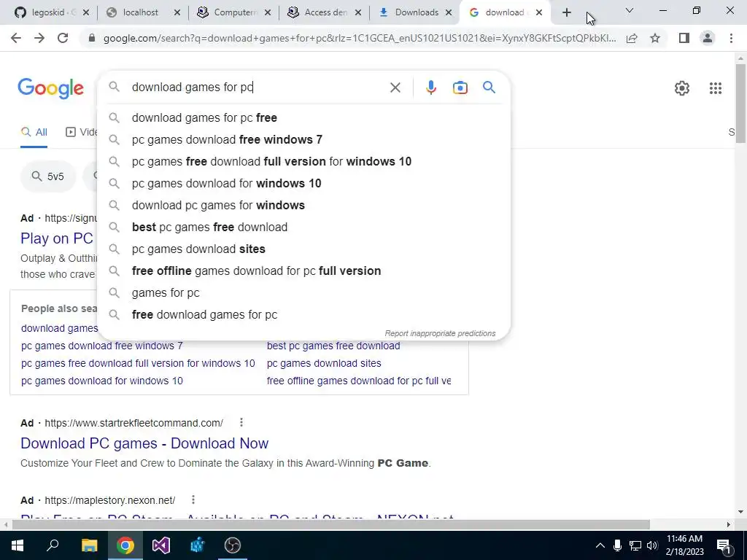Reload the current page
747x560 pixels.
point(63,38)
